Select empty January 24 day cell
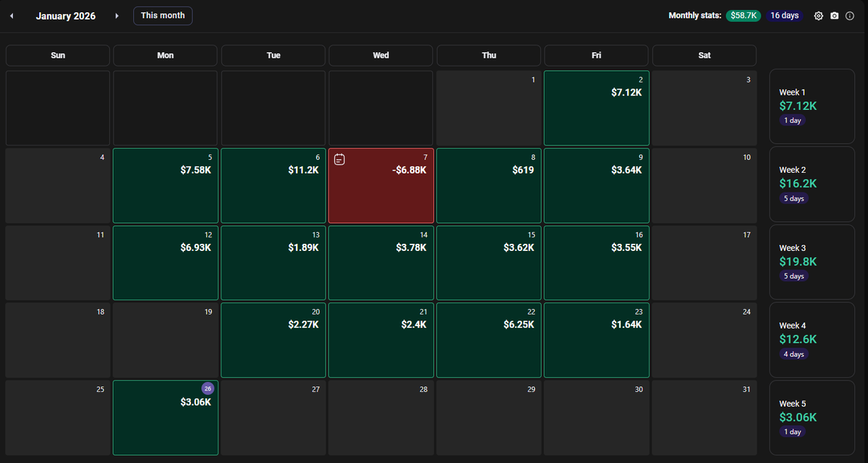This screenshot has height=463, width=868. click(705, 340)
